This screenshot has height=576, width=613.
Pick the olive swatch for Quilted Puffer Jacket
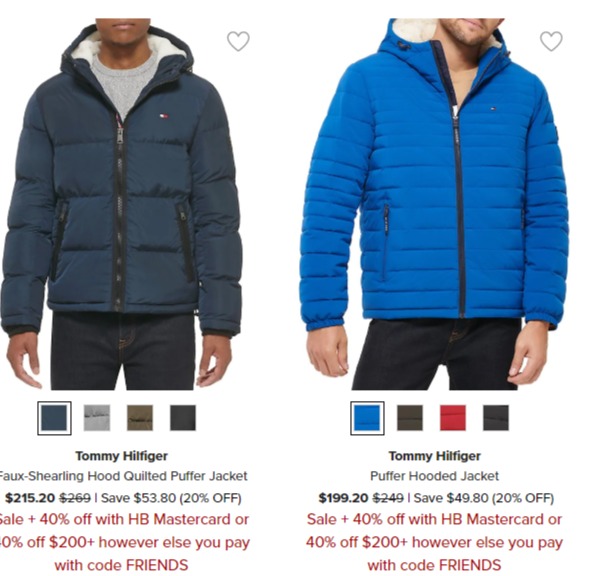[x=140, y=418]
